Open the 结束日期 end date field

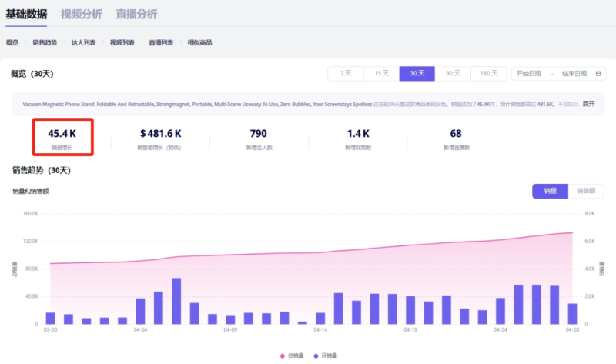[574, 74]
